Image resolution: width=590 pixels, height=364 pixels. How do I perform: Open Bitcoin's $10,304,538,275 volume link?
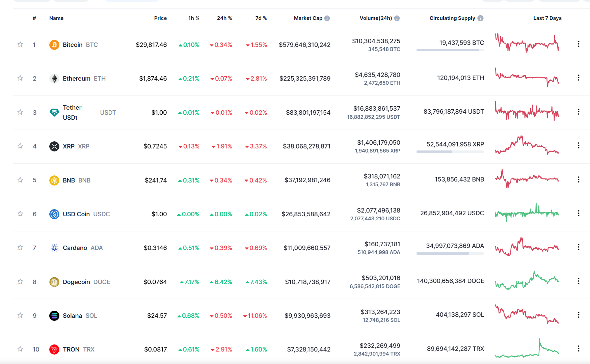[x=376, y=41]
